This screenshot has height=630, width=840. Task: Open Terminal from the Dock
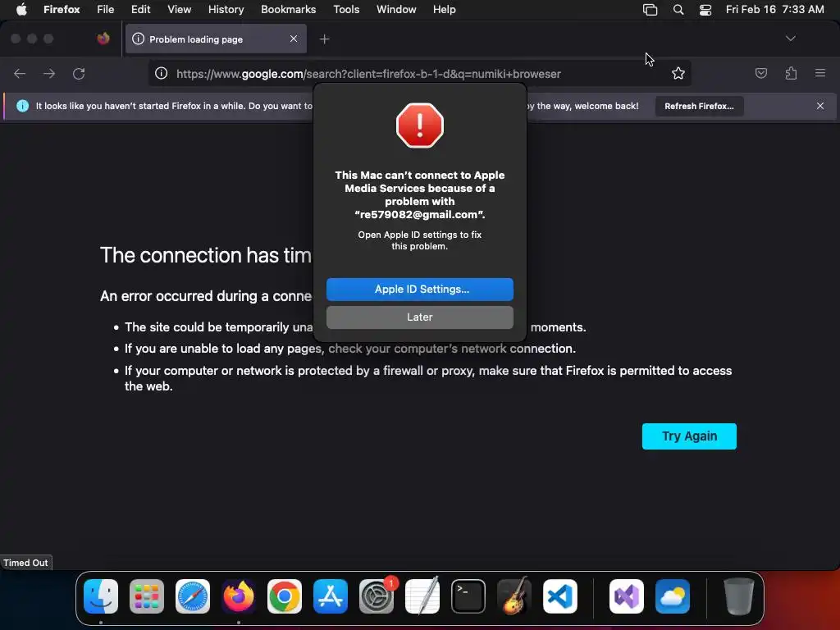pos(468,596)
